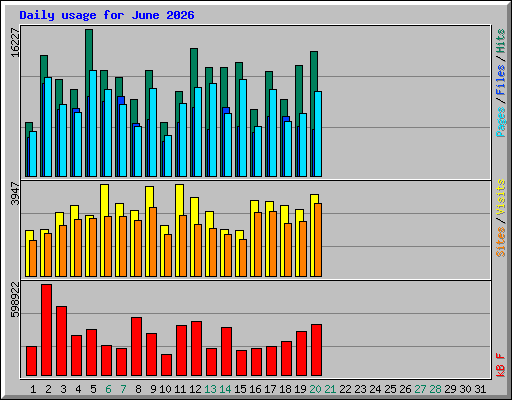Click the shortest red KB bar for day 10
This screenshot has width=512, height=400.
166,365
